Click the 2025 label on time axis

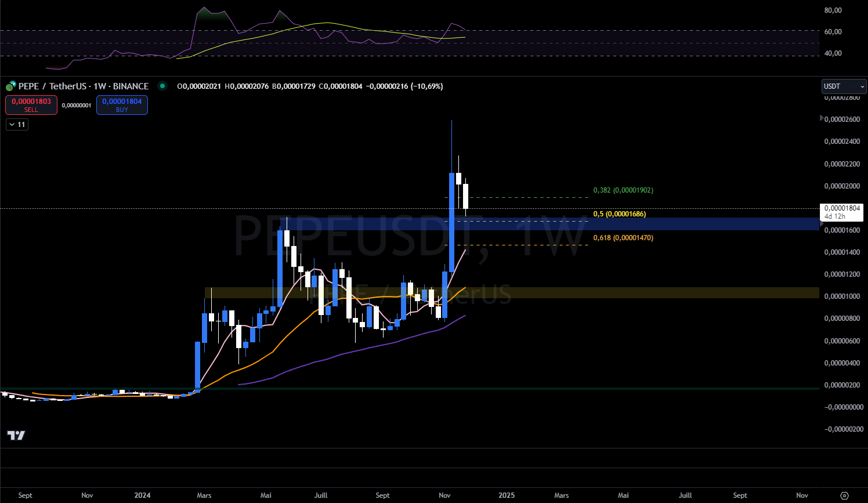click(507, 495)
